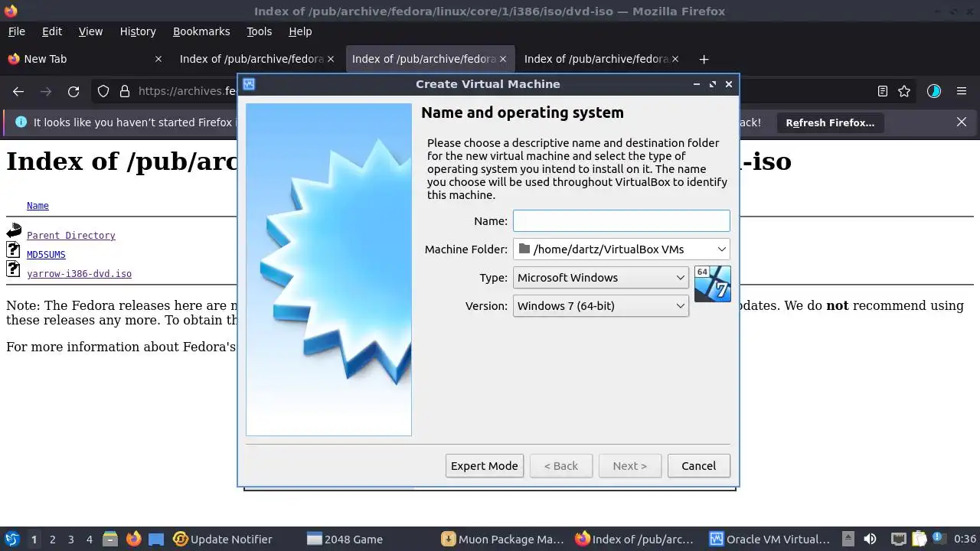Open the Firefox Edit menu
980x551 pixels.
pos(52,31)
